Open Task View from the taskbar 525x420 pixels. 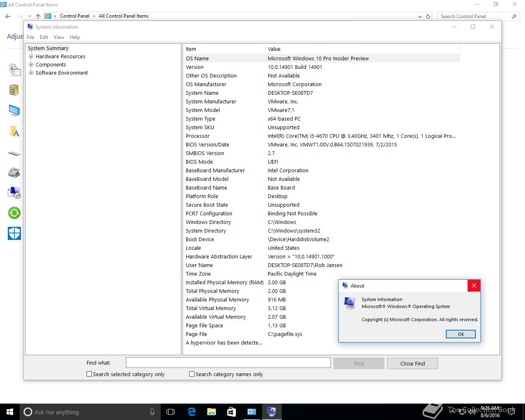pos(171,412)
